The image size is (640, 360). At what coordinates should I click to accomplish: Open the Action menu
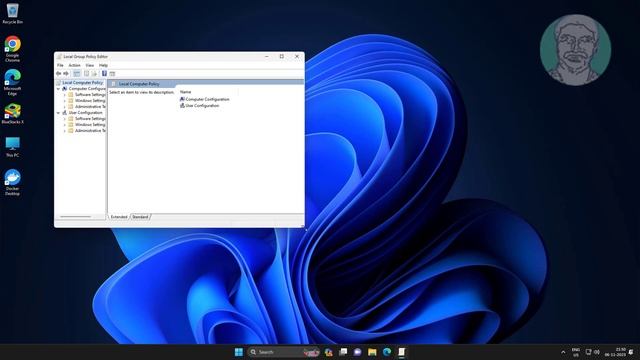point(74,65)
